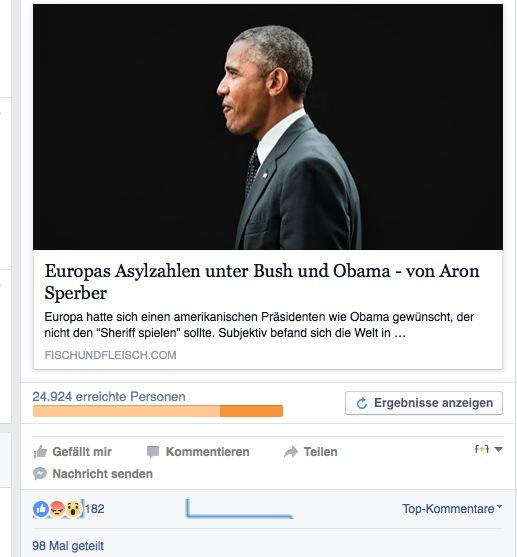Open the article image preview
Screen dimensions: 517x557
(268, 127)
